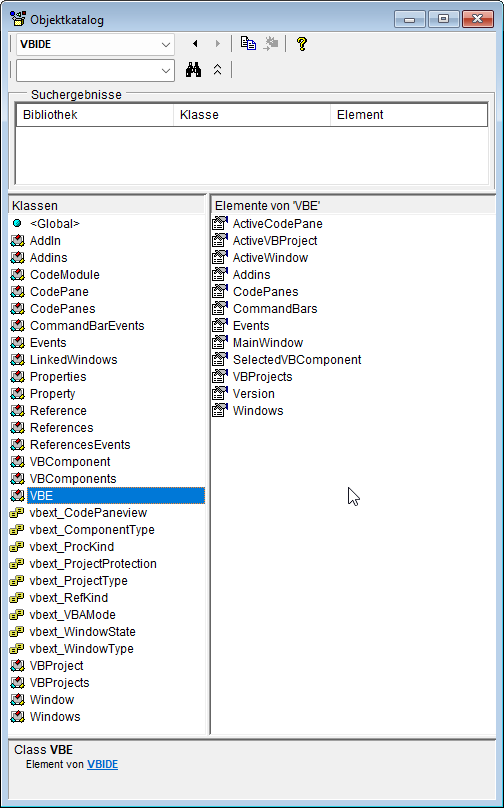Click the Copy to Clipboard icon
Viewport: 504px width, 808px height.
(x=248, y=44)
